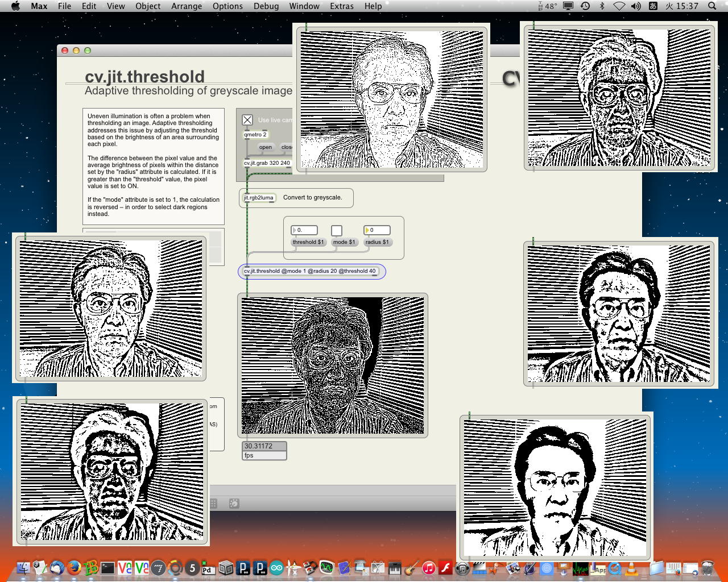Launch VLC cone icon in dock
This screenshot has height=582, width=728.
pos(631,567)
